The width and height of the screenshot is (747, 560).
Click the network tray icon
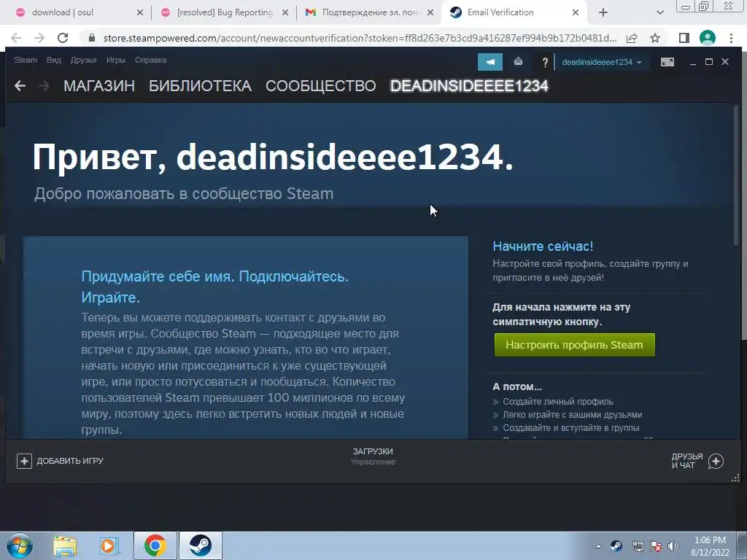638,546
